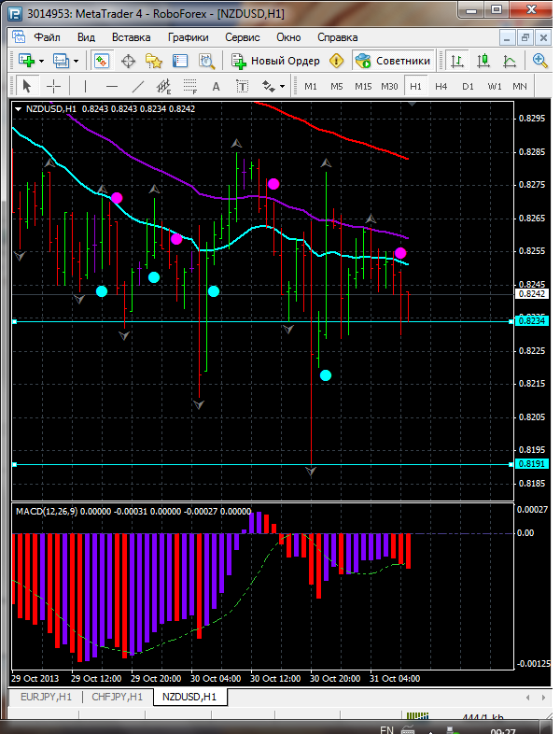Switch timeframe to MN
Screen dimensions: 560x734
520,87
